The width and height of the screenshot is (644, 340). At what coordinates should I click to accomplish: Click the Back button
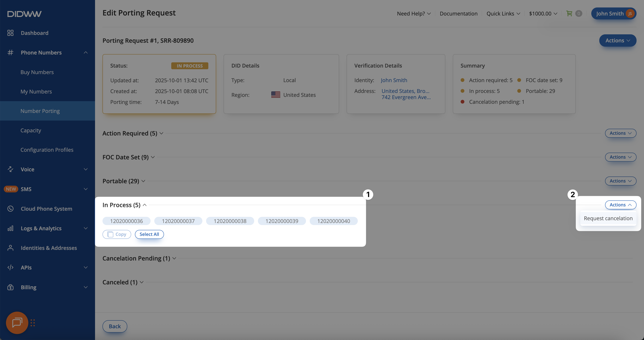point(115,326)
